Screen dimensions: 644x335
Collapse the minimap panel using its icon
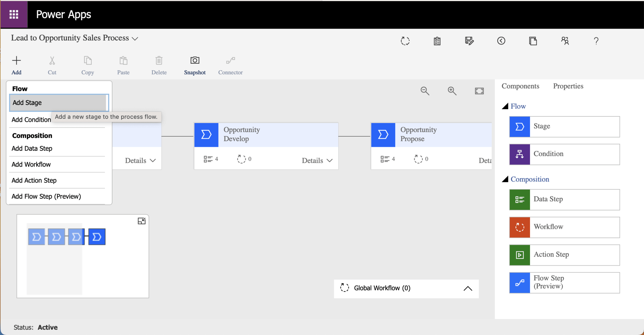point(141,221)
